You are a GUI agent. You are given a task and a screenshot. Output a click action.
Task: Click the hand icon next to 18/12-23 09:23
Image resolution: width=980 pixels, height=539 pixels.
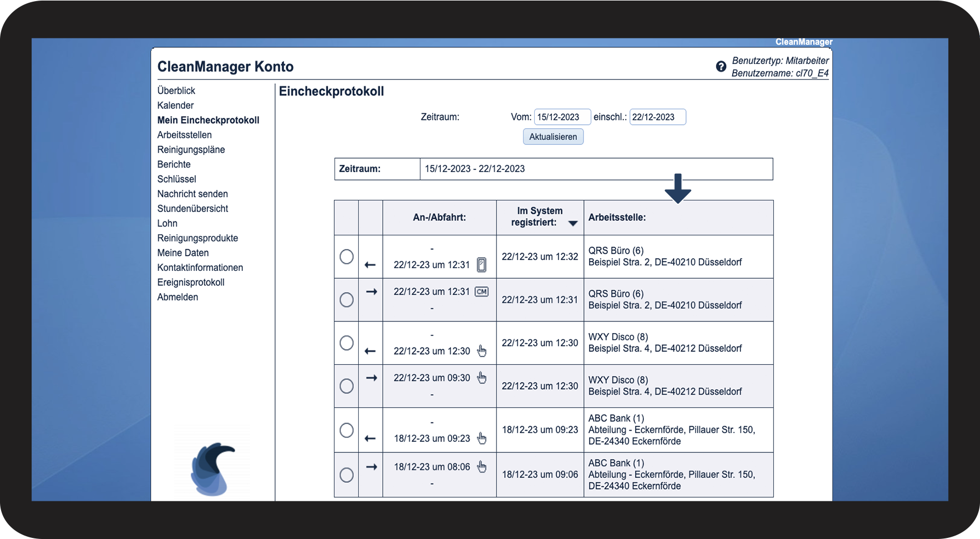coord(481,438)
